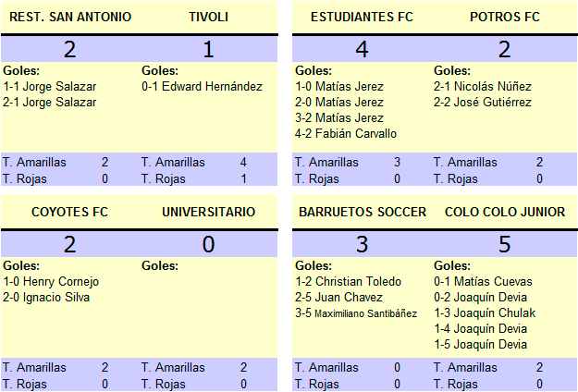The width and height of the screenshot is (578, 392).
Task: Click the TIVOLI team name
Action: (x=209, y=17)
